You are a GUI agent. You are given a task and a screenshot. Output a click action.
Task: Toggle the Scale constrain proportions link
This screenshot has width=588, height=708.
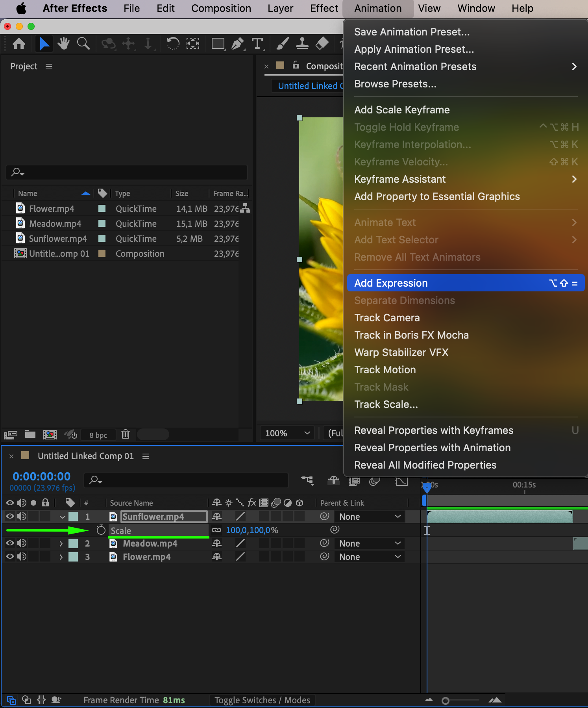pos(216,530)
